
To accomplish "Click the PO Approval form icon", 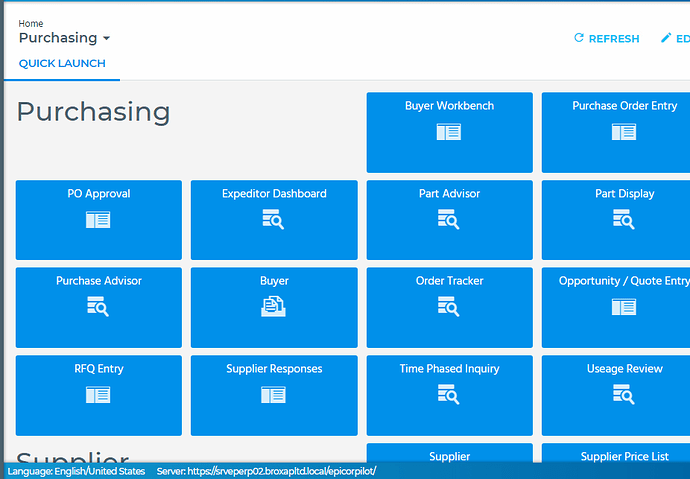I will (x=98, y=220).
